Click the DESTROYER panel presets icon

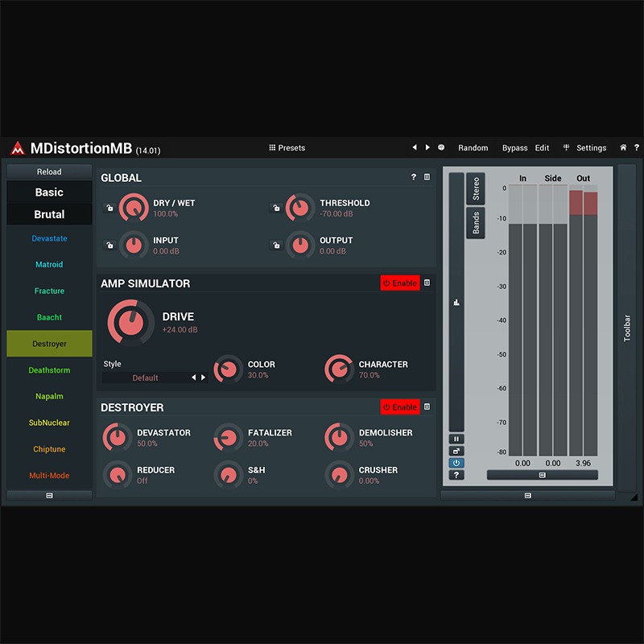tap(427, 407)
